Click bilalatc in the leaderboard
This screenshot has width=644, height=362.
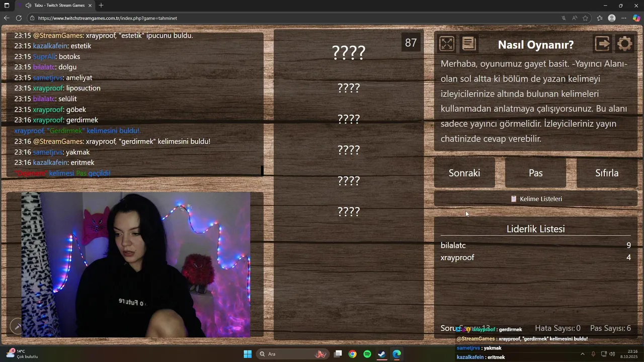(453, 245)
